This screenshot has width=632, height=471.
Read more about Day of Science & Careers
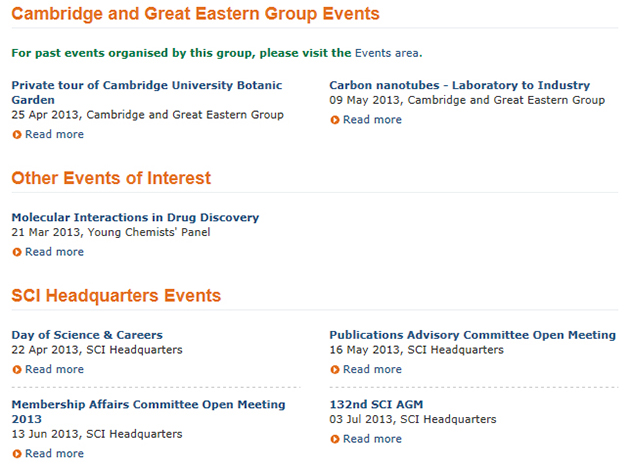pyautogui.click(x=54, y=369)
